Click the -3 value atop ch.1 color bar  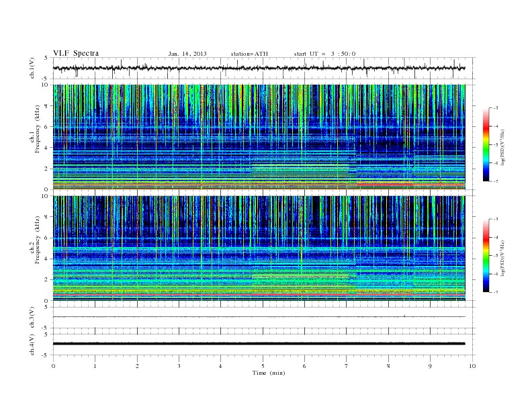(496, 108)
